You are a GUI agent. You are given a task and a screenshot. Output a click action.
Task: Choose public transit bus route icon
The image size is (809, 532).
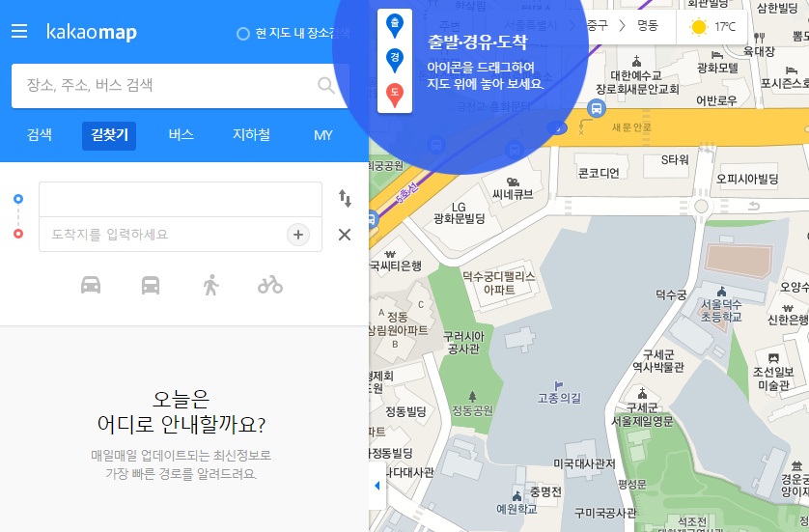coord(151,286)
